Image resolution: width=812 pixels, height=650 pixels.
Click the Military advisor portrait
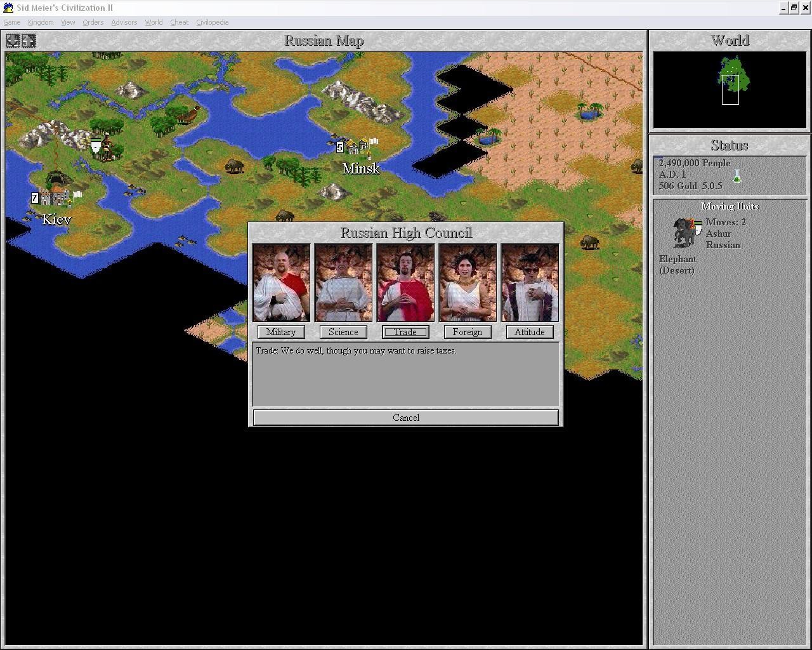(281, 282)
